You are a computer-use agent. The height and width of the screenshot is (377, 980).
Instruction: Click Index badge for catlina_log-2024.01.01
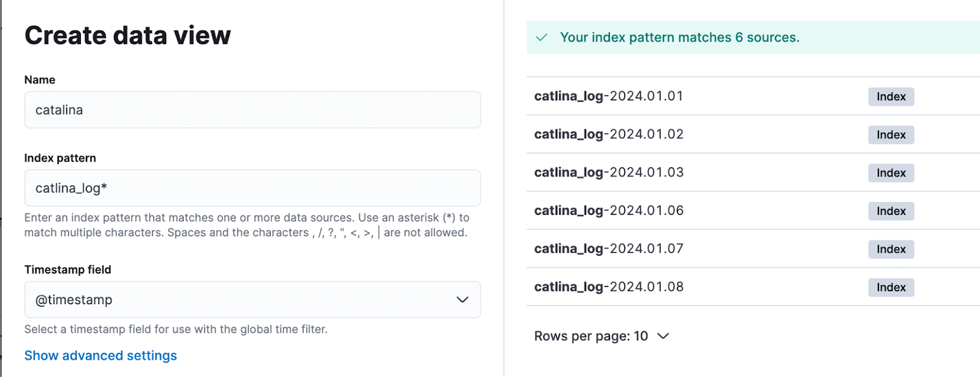tap(891, 97)
